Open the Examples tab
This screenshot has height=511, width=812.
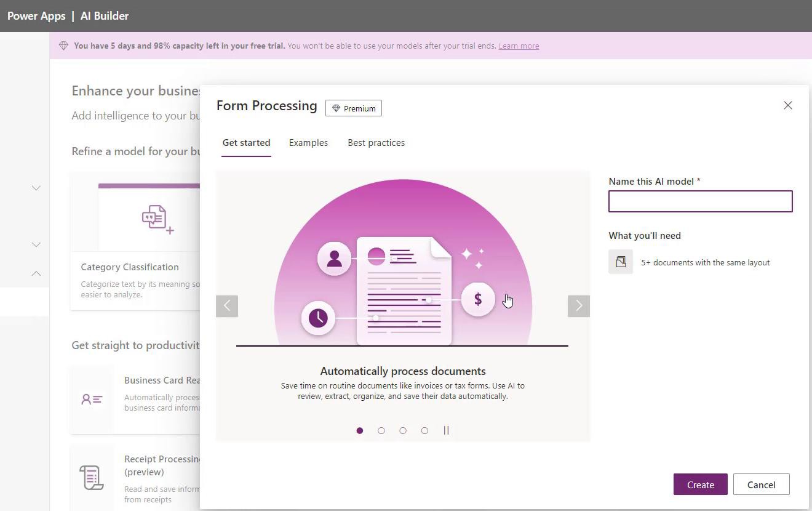(308, 143)
